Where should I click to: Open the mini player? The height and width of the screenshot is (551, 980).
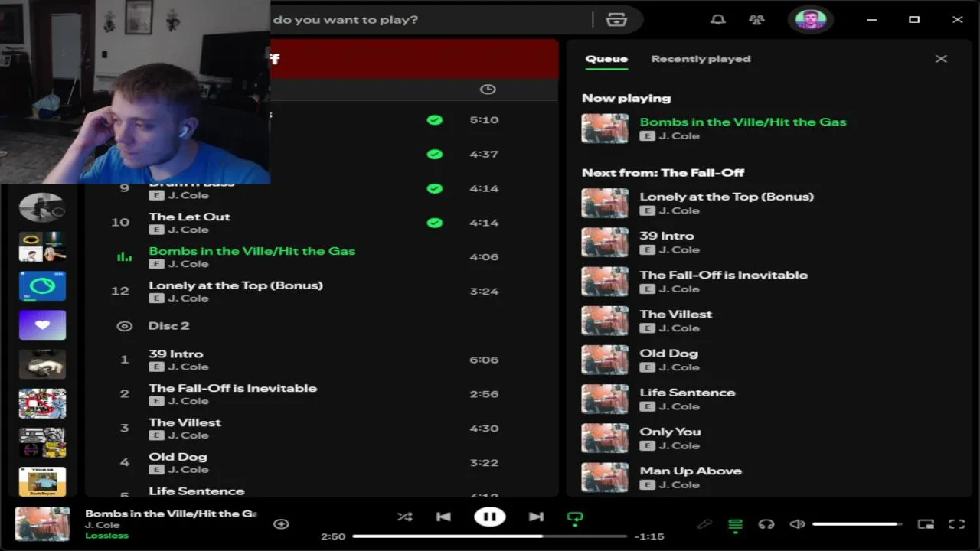(926, 524)
